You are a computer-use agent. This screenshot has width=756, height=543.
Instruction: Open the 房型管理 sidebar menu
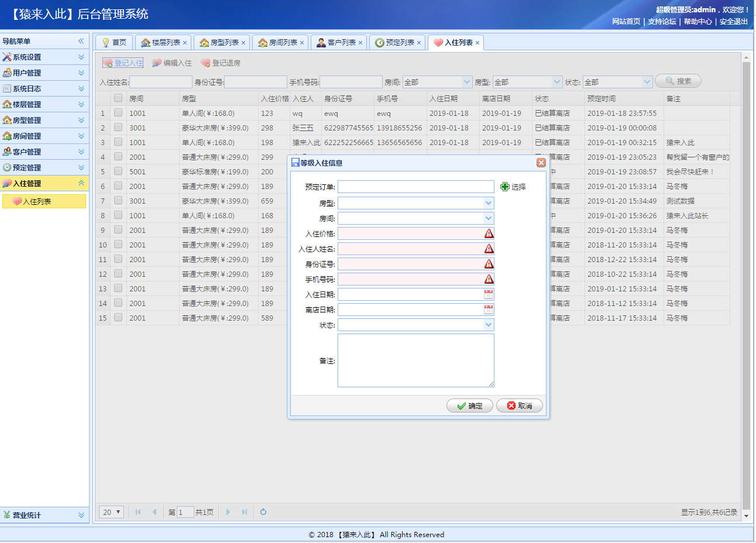click(44, 120)
